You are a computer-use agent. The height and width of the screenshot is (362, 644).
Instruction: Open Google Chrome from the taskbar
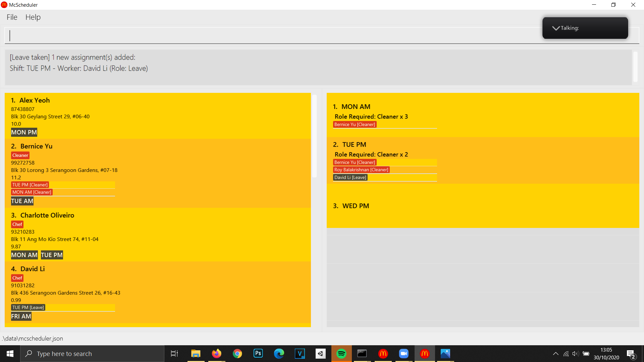tap(237, 354)
